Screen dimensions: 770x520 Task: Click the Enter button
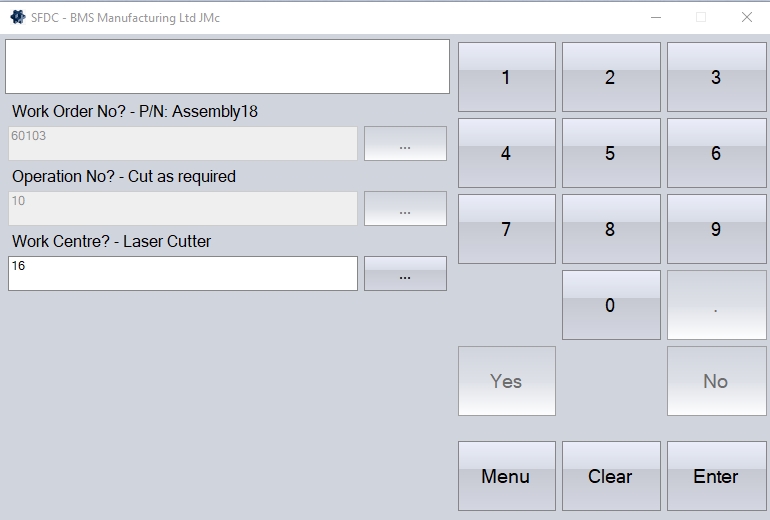click(716, 476)
